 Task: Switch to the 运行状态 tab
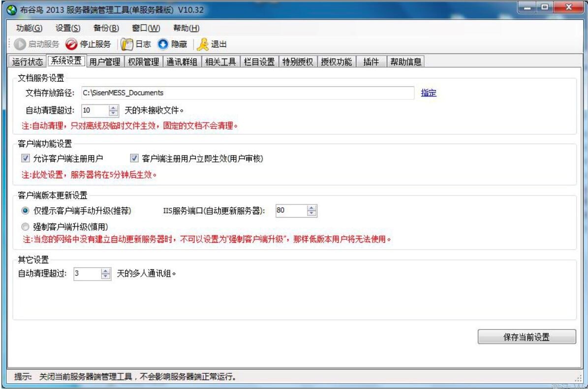[x=28, y=62]
